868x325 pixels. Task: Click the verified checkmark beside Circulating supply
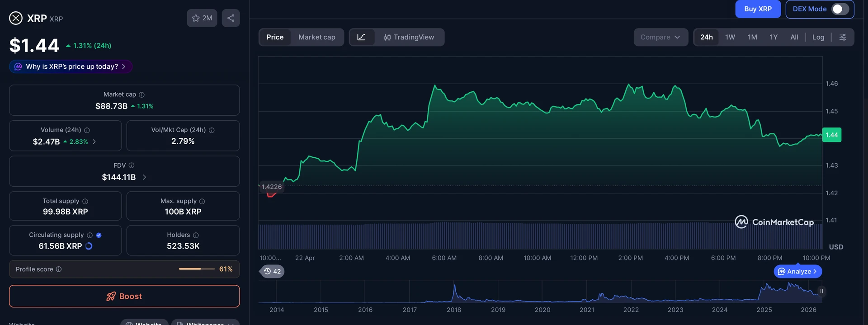(99, 235)
